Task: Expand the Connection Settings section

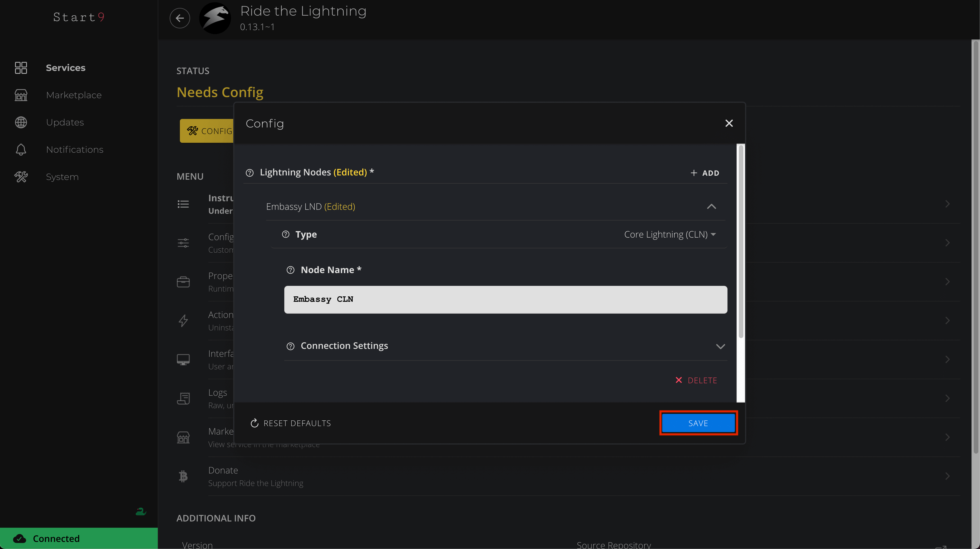Action: (x=720, y=346)
